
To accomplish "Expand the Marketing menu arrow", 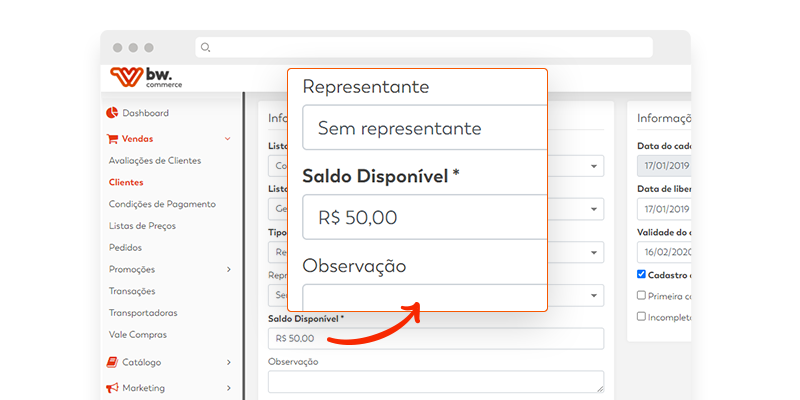I will 229,388.
